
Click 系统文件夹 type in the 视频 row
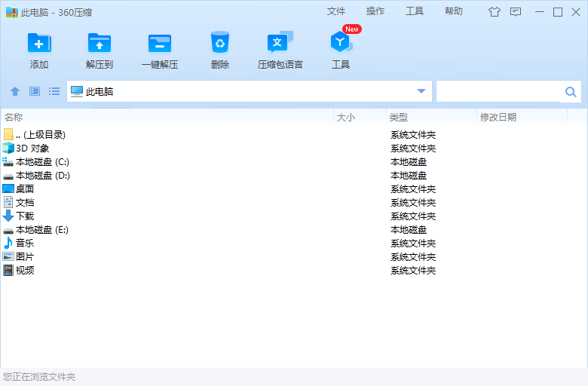(413, 271)
